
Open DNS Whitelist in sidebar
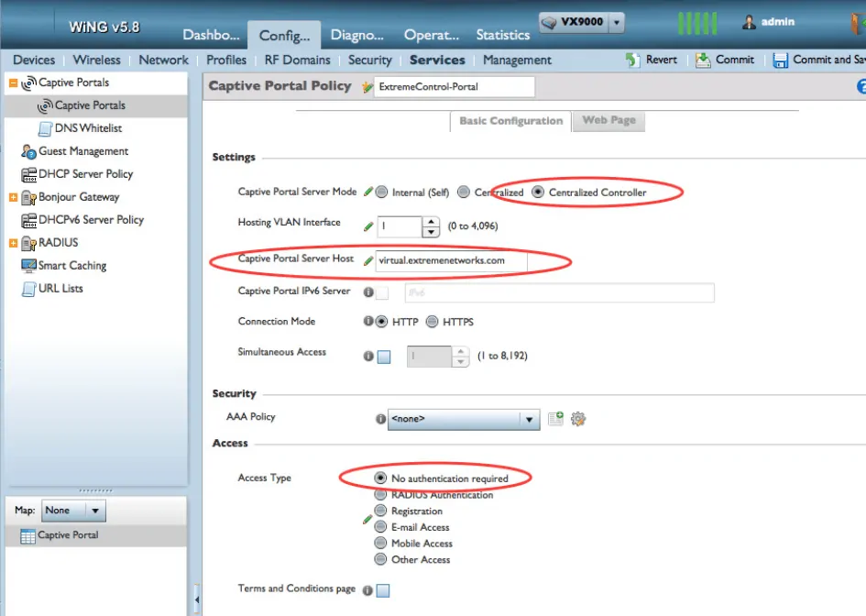[87, 128]
